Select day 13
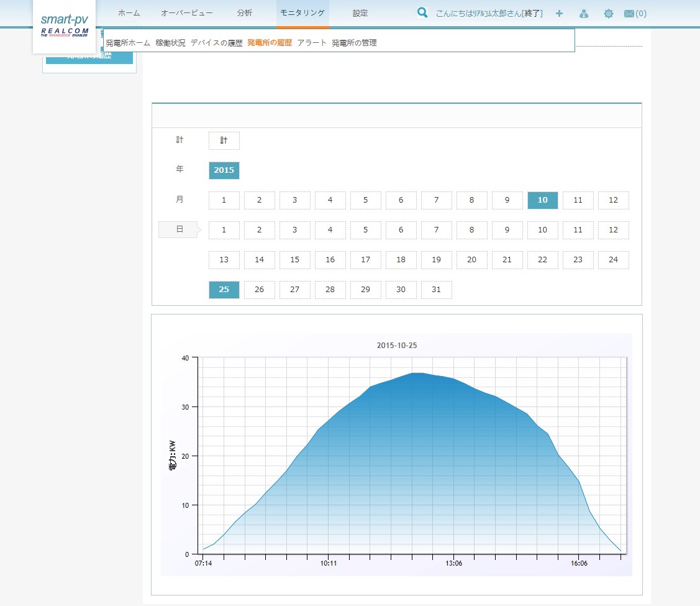700x606 pixels. point(224,260)
